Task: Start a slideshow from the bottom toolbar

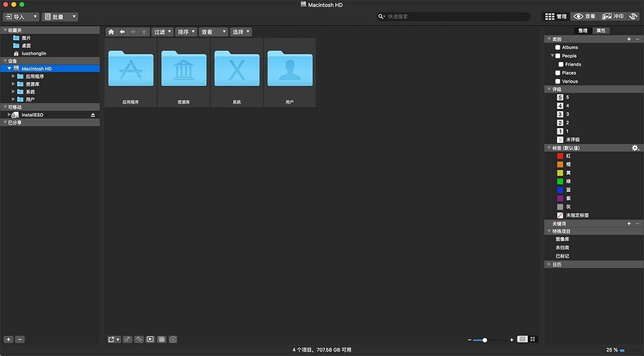Action: (150, 339)
